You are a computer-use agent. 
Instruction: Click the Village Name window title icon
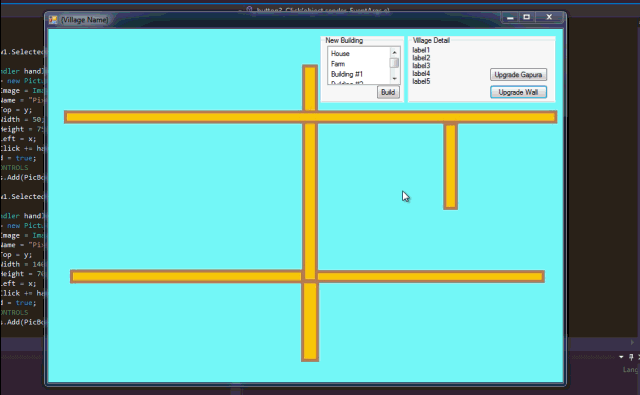[53, 20]
